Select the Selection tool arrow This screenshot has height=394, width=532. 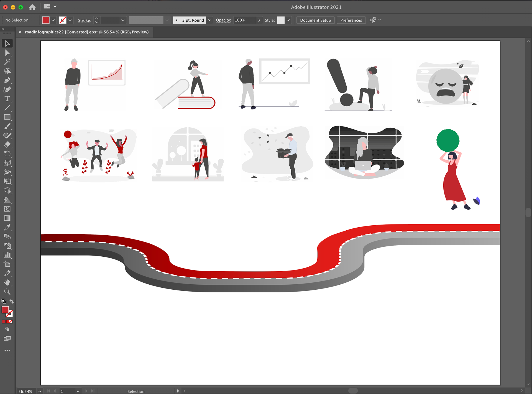(7, 43)
